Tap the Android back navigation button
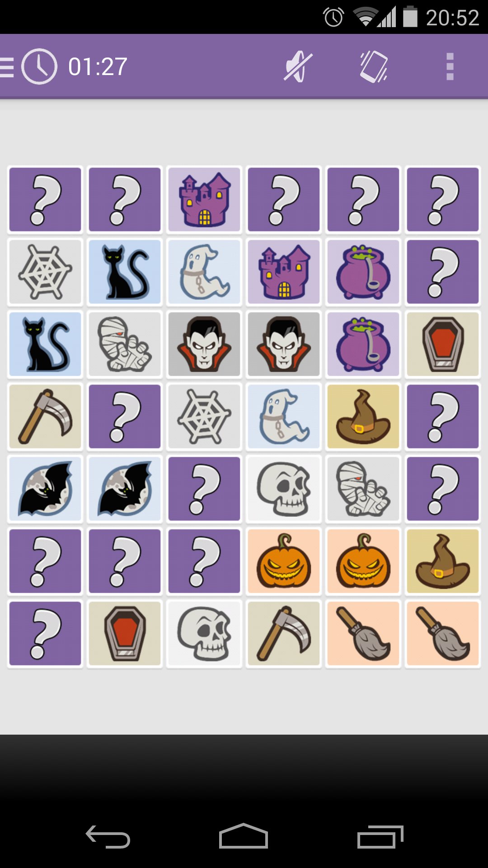This screenshot has height=868, width=488. tap(108, 837)
